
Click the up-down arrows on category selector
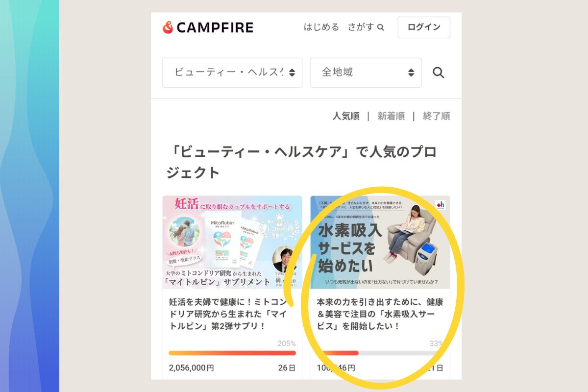292,73
